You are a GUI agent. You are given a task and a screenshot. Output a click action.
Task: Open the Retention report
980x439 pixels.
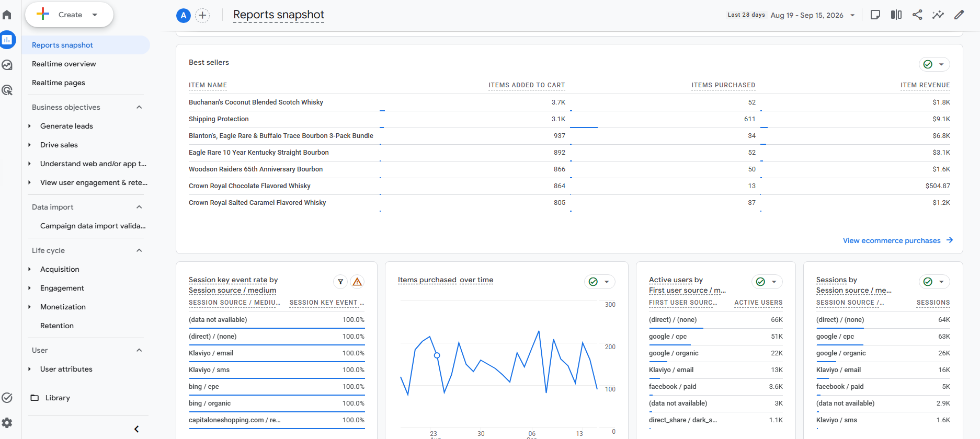pos(57,326)
